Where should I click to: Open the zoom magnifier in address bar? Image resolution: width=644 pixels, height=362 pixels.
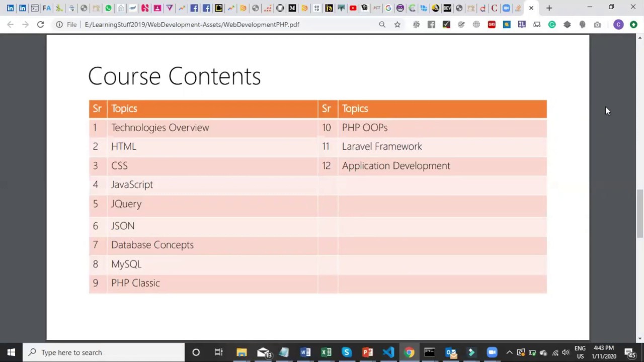coord(382,24)
